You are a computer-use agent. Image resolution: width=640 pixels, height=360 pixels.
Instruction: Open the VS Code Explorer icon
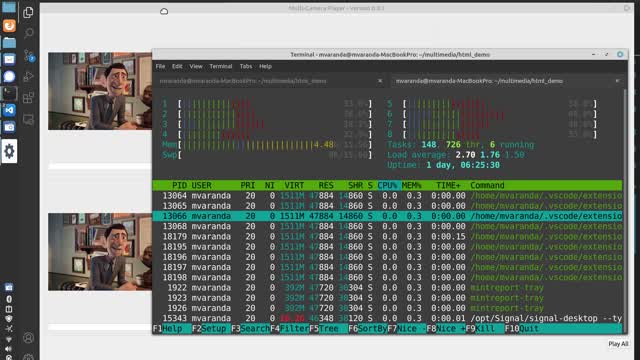(28, 12)
